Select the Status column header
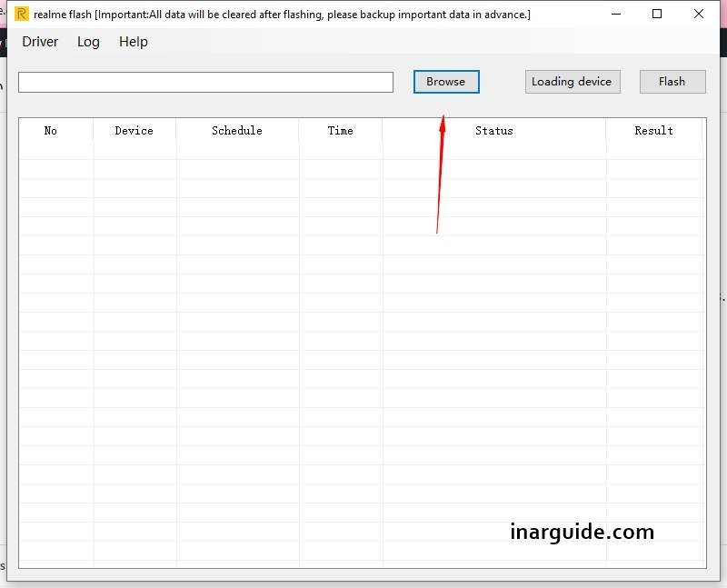 pyautogui.click(x=494, y=131)
